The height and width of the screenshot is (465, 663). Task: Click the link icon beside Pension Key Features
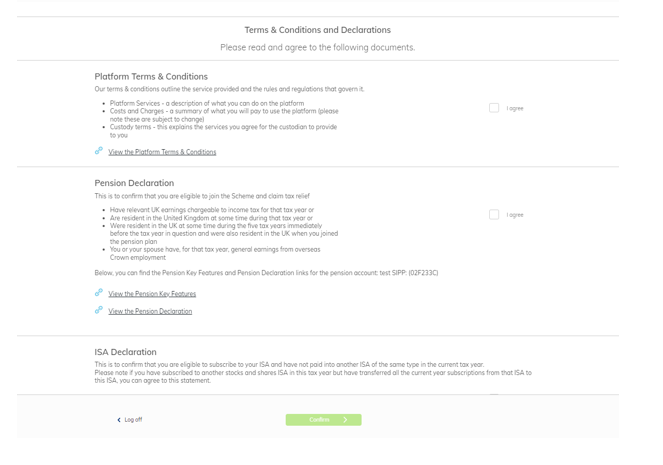[99, 293]
